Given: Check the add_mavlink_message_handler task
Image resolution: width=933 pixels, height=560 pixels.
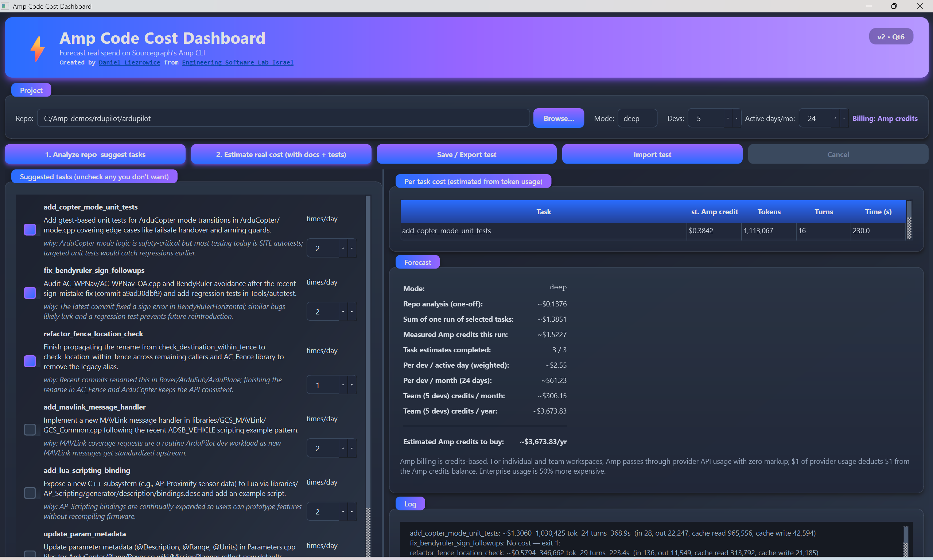Looking at the screenshot, I should (x=30, y=430).
